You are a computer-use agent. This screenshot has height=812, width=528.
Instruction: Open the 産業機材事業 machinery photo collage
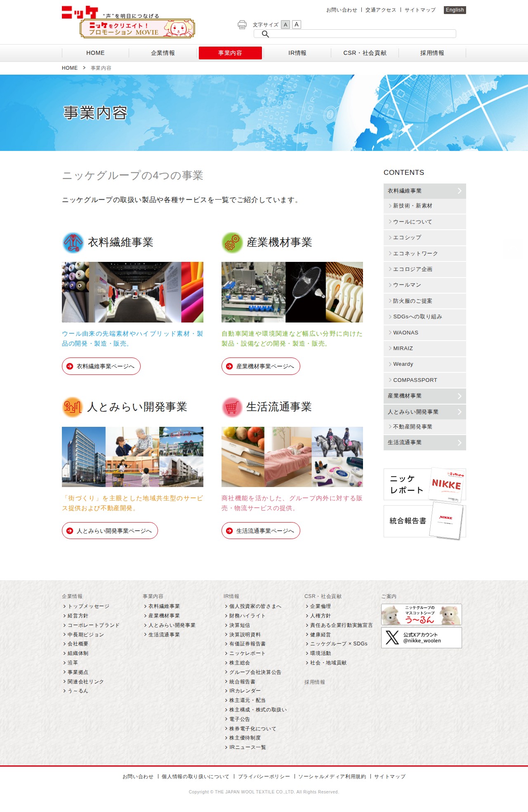pos(292,292)
